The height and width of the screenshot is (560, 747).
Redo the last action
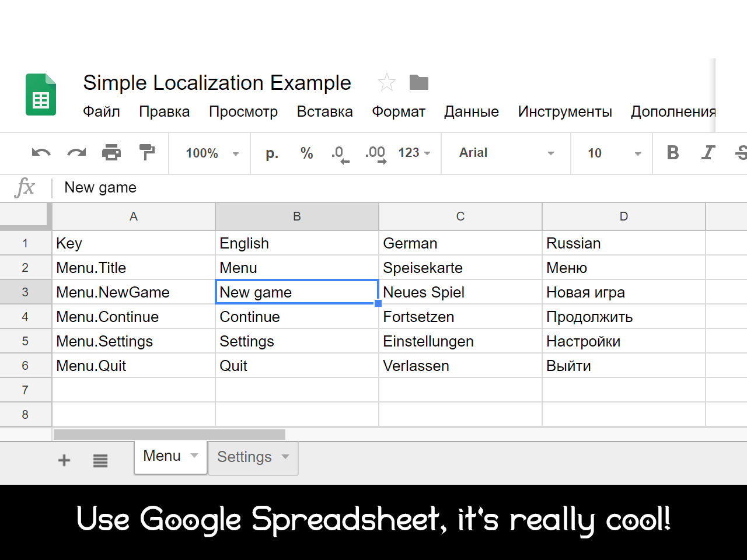pyautogui.click(x=76, y=153)
